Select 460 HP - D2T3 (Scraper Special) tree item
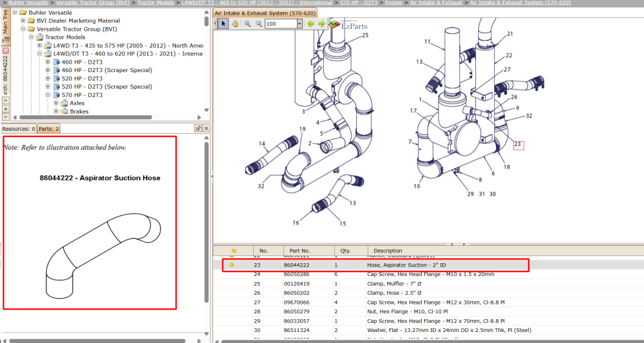 coord(107,70)
